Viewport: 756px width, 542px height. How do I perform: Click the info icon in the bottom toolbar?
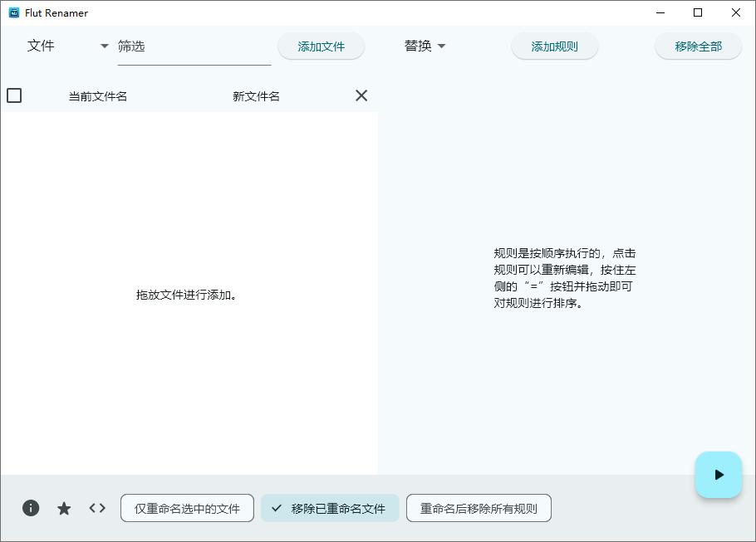tap(31, 507)
